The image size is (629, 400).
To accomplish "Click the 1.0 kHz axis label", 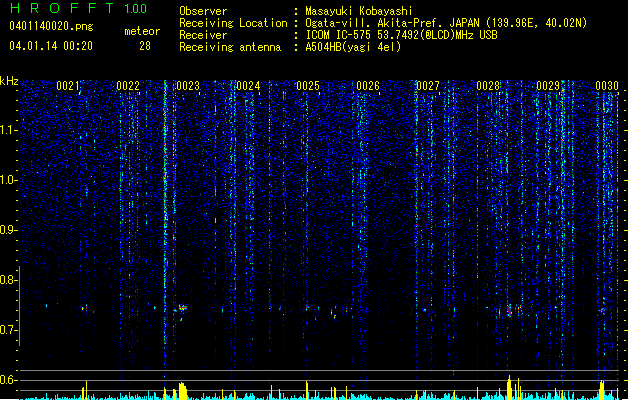I will 9,180.
